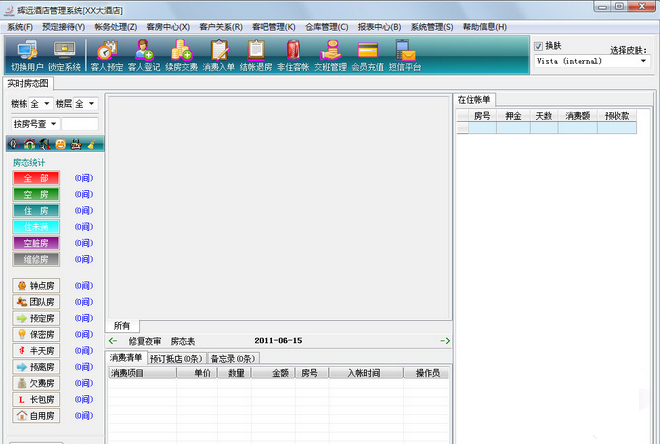Image resolution: width=660 pixels, height=444 pixels.
Task: Open 客人登记 guest check-in
Action: click(x=144, y=55)
